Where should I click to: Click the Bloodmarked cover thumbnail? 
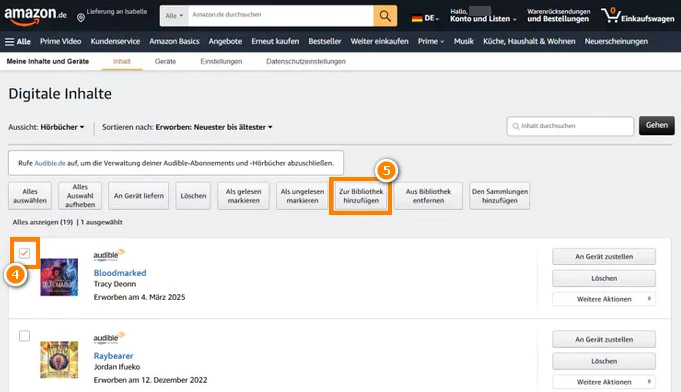coord(59,277)
